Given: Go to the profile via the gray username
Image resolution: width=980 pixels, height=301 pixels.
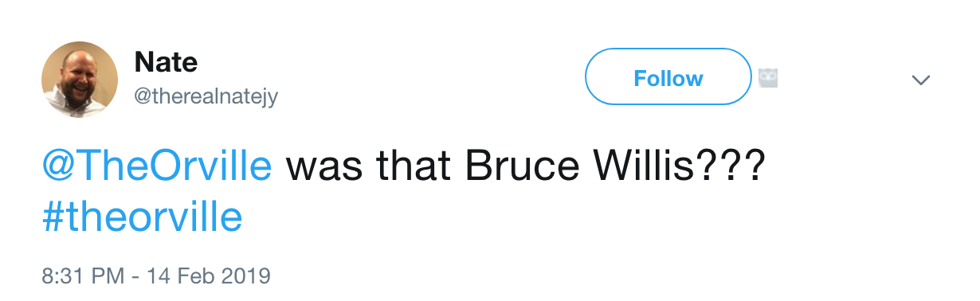Looking at the screenshot, I should [206, 96].
